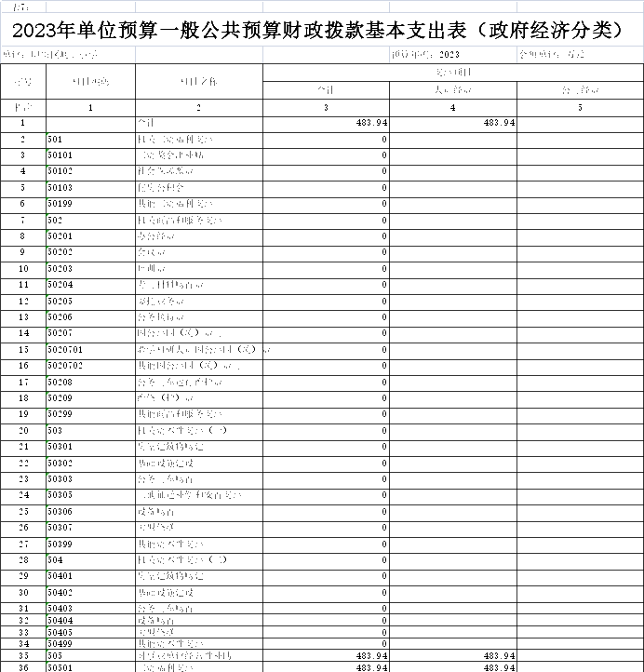Select the cell with code 50299
The height and width of the screenshot is (672, 644).
click(x=90, y=414)
